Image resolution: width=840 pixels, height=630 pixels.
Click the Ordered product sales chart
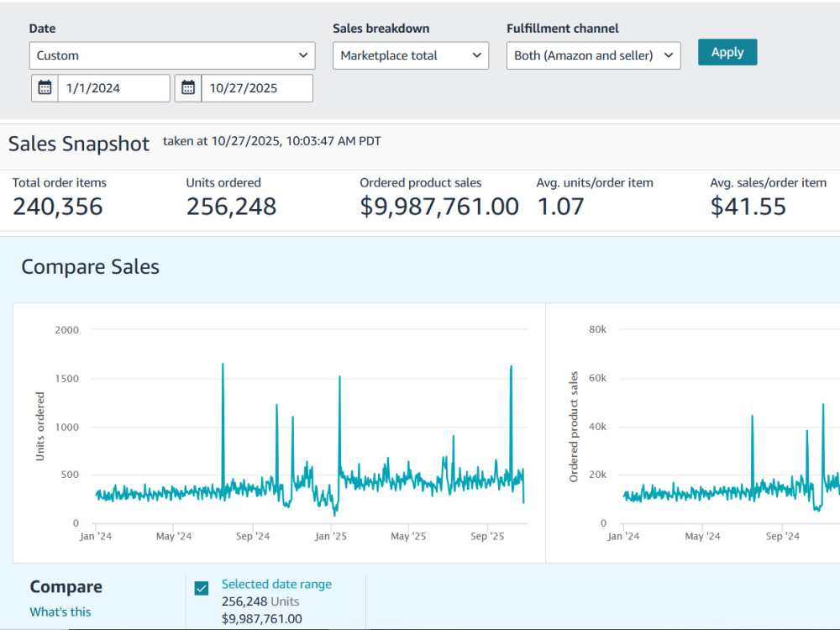693,433
